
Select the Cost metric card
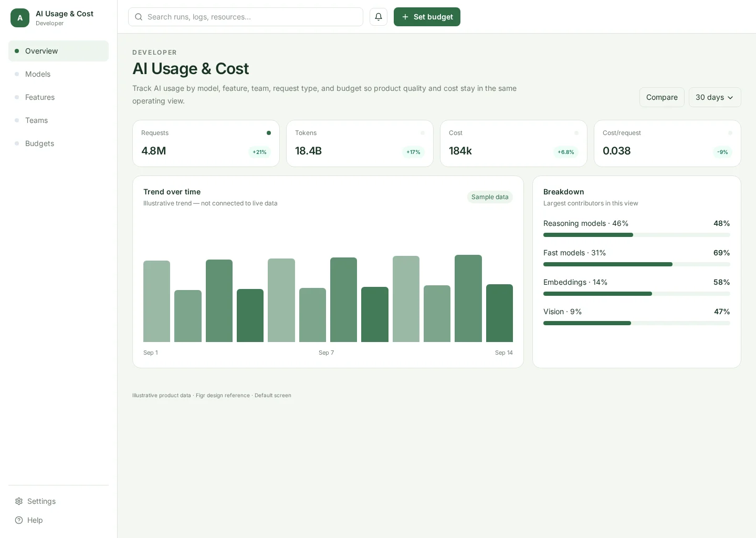513,143
